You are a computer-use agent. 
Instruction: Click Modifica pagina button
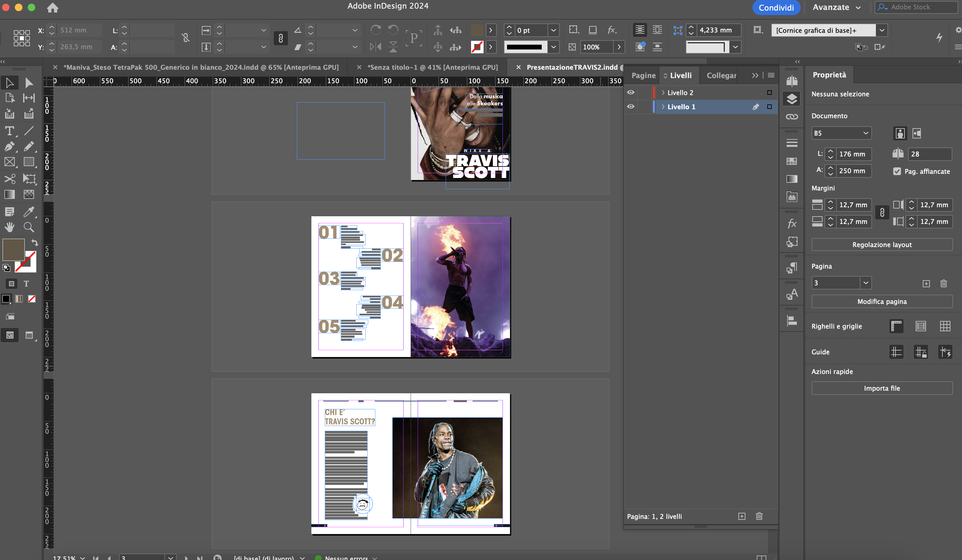[882, 302]
